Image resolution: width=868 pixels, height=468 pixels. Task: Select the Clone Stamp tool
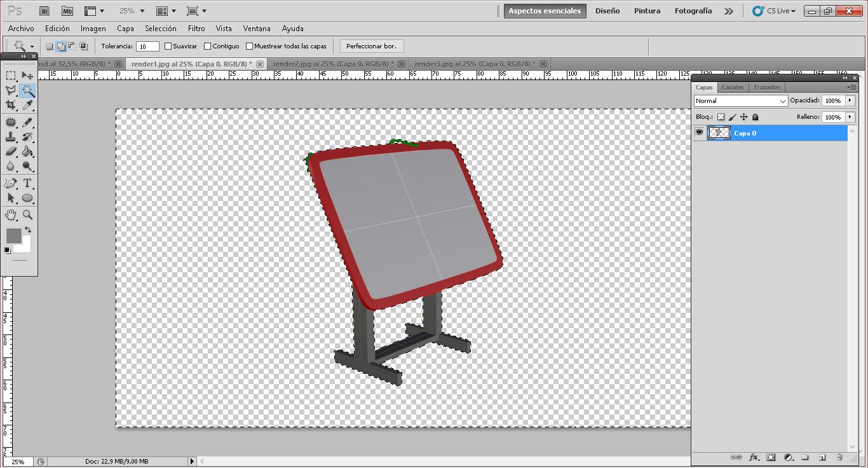coord(11,137)
